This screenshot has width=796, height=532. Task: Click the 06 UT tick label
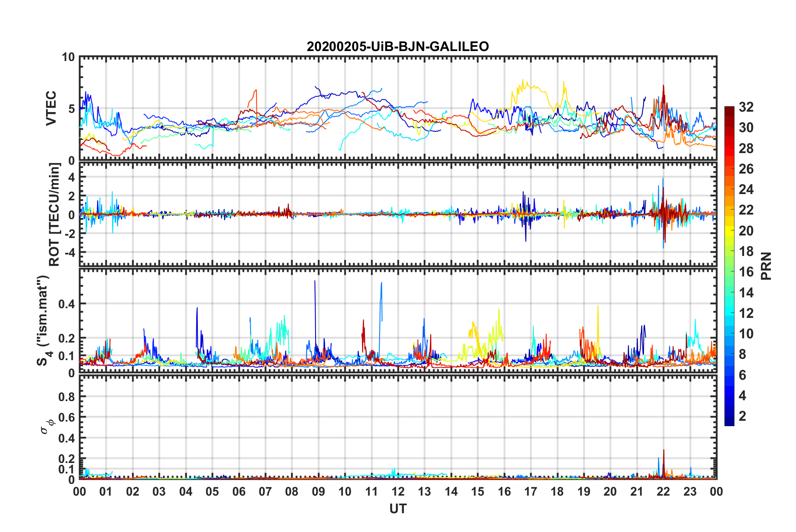(x=239, y=491)
